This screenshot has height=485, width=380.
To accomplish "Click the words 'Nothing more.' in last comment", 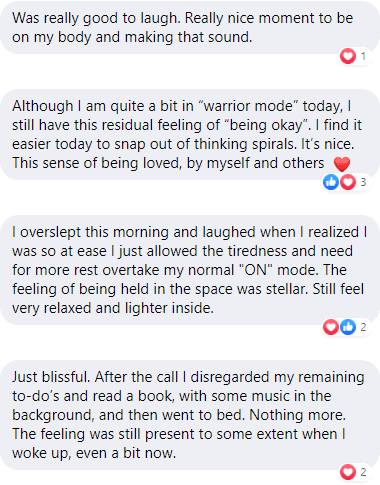I will point(298,415).
